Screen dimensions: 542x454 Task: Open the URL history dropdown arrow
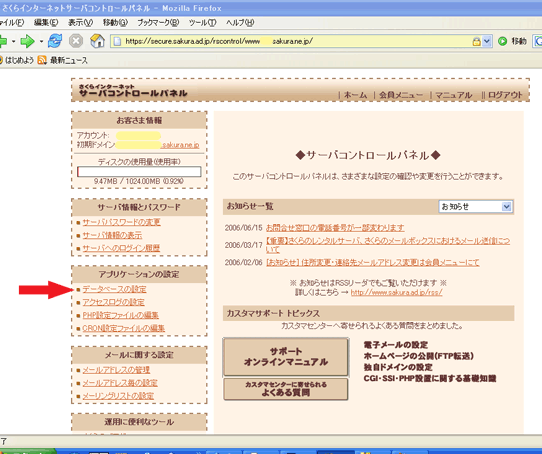pos(487,41)
